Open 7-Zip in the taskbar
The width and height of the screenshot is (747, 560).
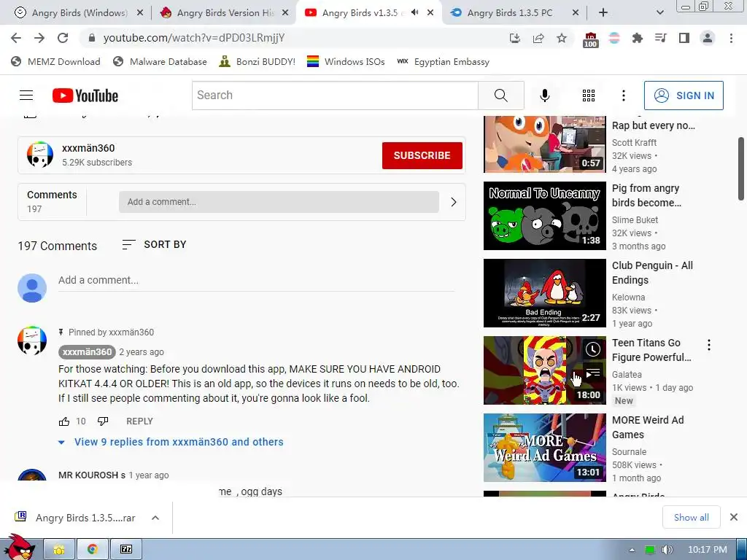click(126, 549)
